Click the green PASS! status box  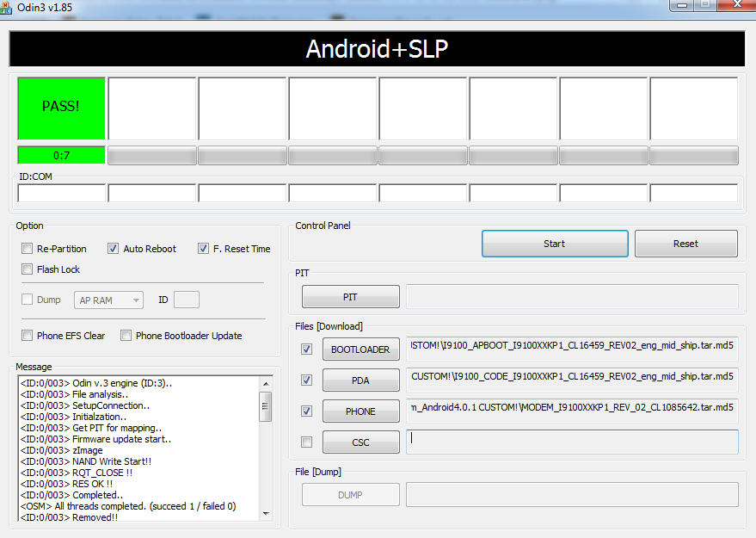click(x=61, y=108)
